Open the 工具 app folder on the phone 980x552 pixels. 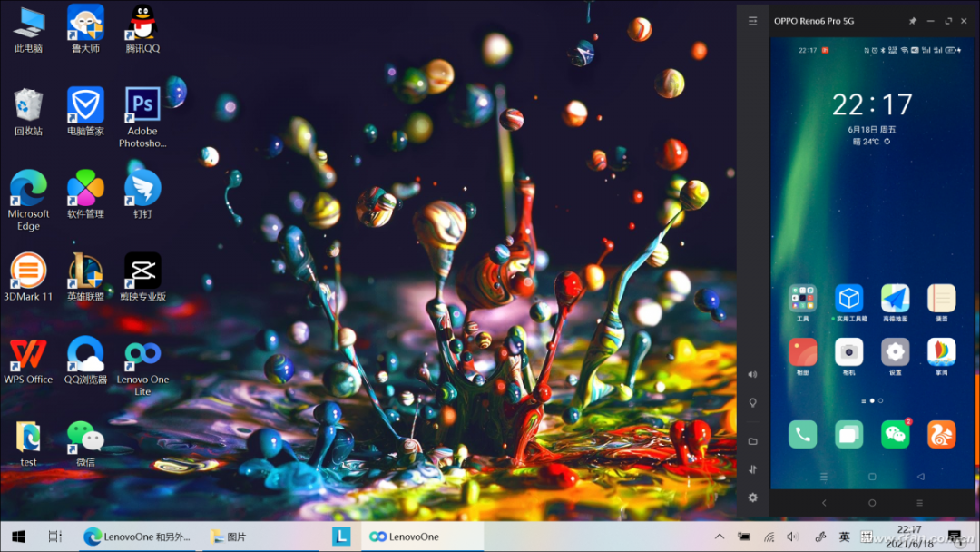pos(802,299)
